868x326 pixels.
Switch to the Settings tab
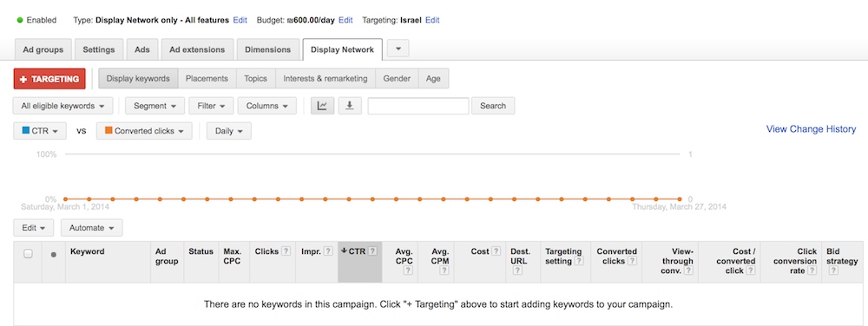point(99,49)
